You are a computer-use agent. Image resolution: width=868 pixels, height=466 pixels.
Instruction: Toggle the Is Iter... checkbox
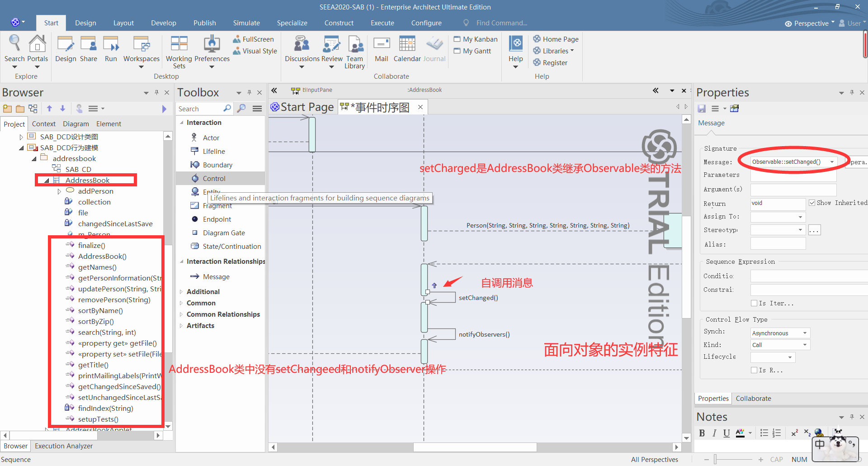click(x=754, y=303)
